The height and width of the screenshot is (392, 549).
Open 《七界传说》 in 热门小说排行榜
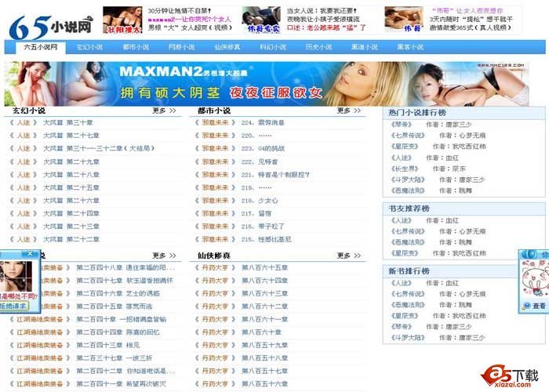(408, 136)
